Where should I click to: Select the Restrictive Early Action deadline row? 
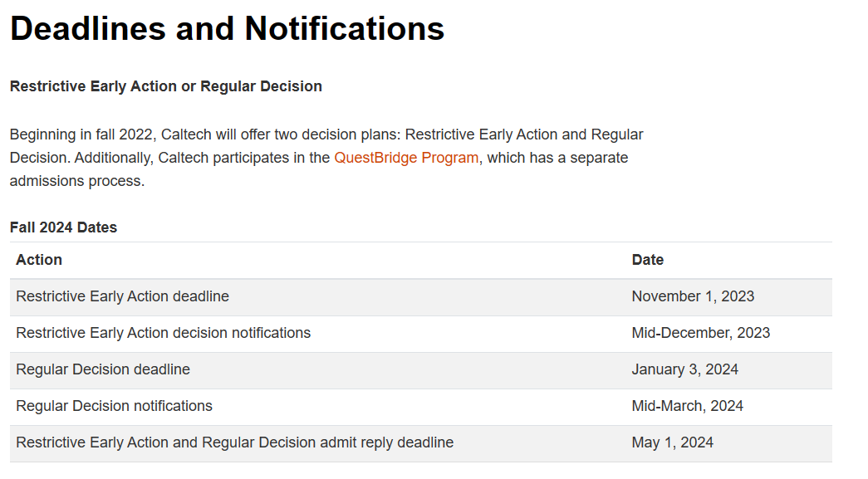click(421, 297)
